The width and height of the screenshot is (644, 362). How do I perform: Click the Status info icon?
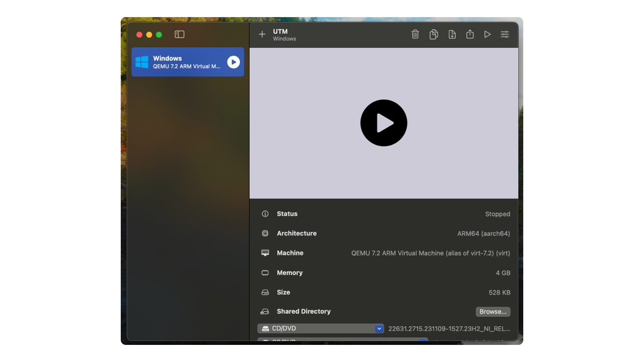pyautogui.click(x=265, y=214)
